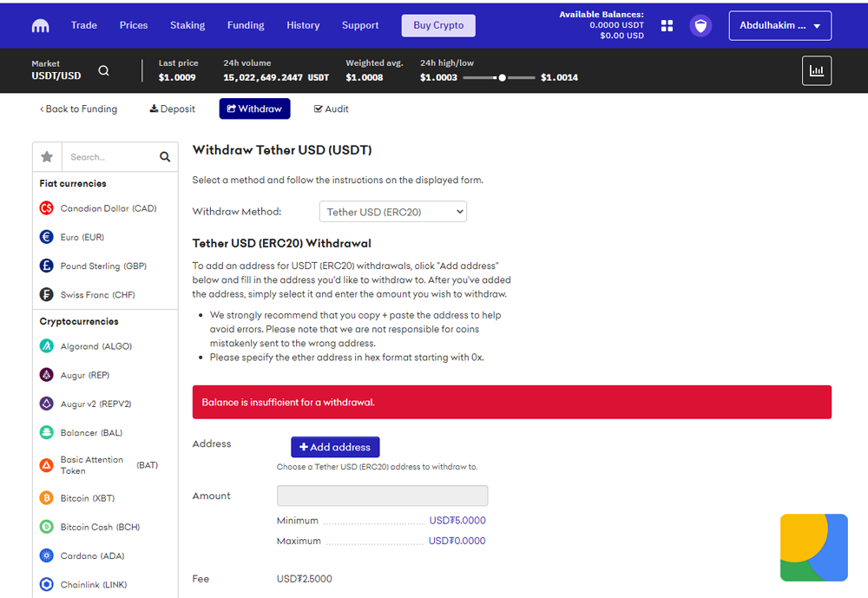Click the Augur v2 coin icon
The image size is (868, 598).
(x=47, y=404)
